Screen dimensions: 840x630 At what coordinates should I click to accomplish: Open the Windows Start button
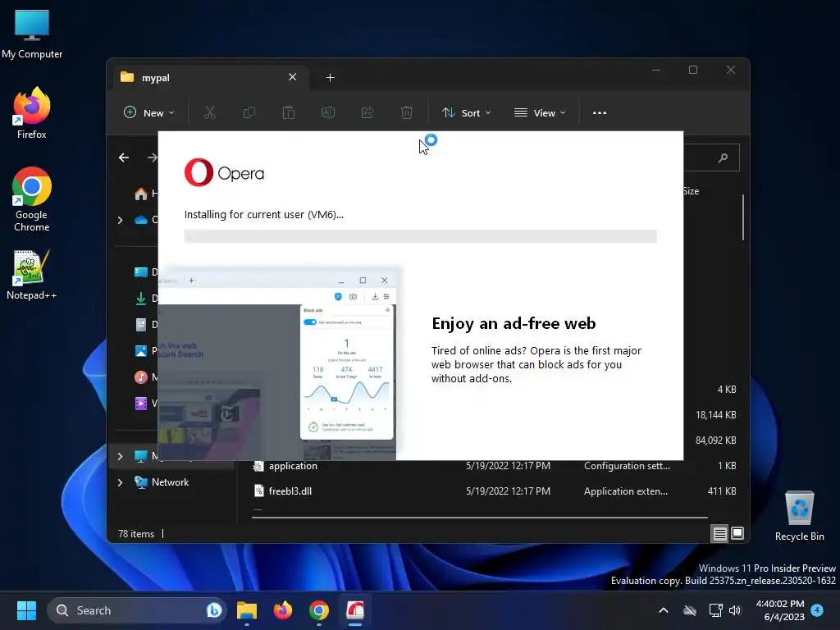pyautogui.click(x=26, y=610)
